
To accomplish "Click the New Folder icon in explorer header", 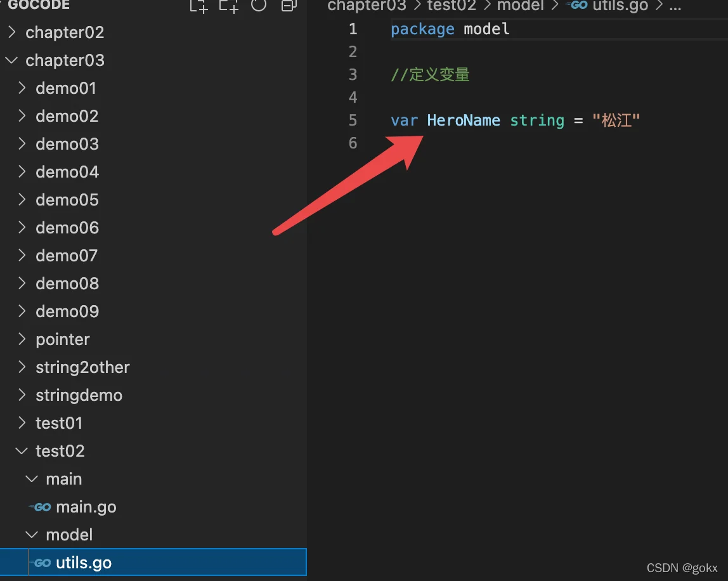I will pyautogui.click(x=228, y=6).
